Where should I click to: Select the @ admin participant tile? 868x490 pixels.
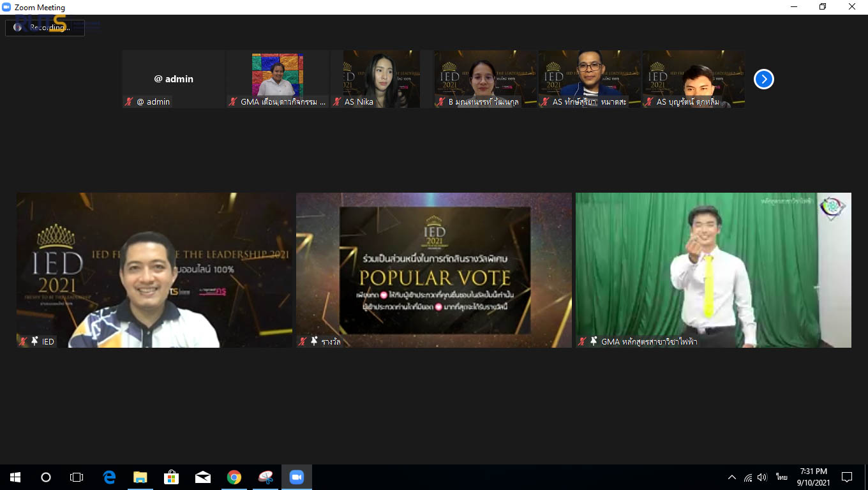tap(174, 79)
